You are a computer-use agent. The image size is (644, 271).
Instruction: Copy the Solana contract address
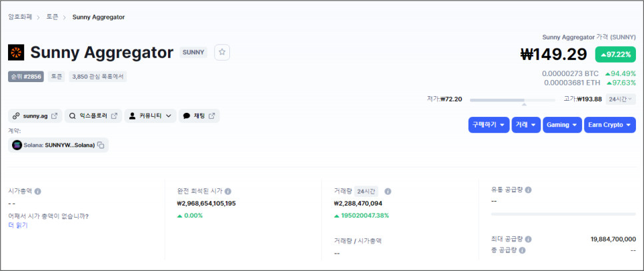pos(101,145)
